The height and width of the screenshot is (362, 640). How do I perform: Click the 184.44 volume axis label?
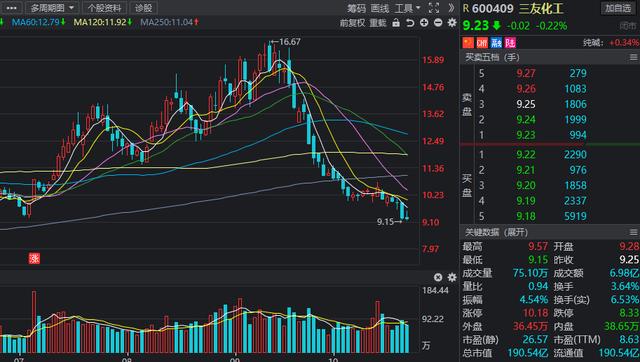(435, 291)
